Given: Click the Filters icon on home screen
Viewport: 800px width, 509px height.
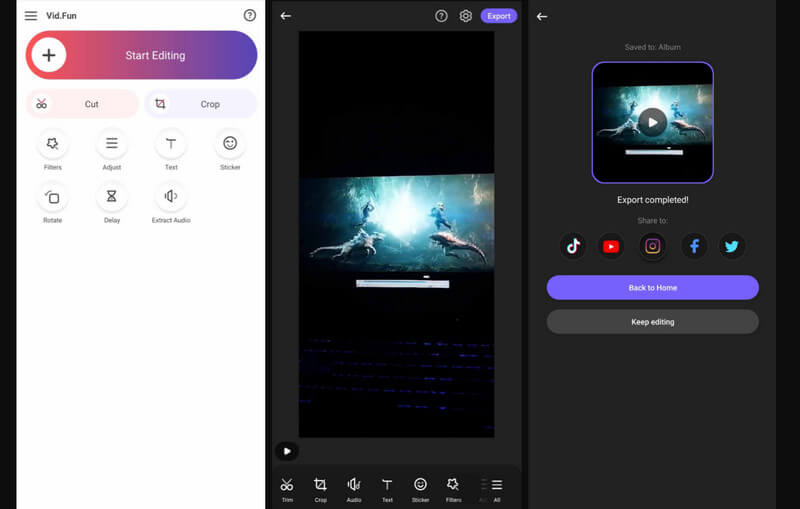Looking at the screenshot, I should (52, 144).
